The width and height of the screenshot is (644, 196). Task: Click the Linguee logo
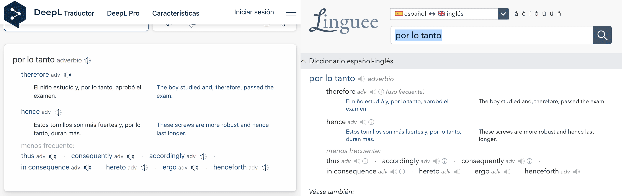pyautogui.click(x=343, y=21)
